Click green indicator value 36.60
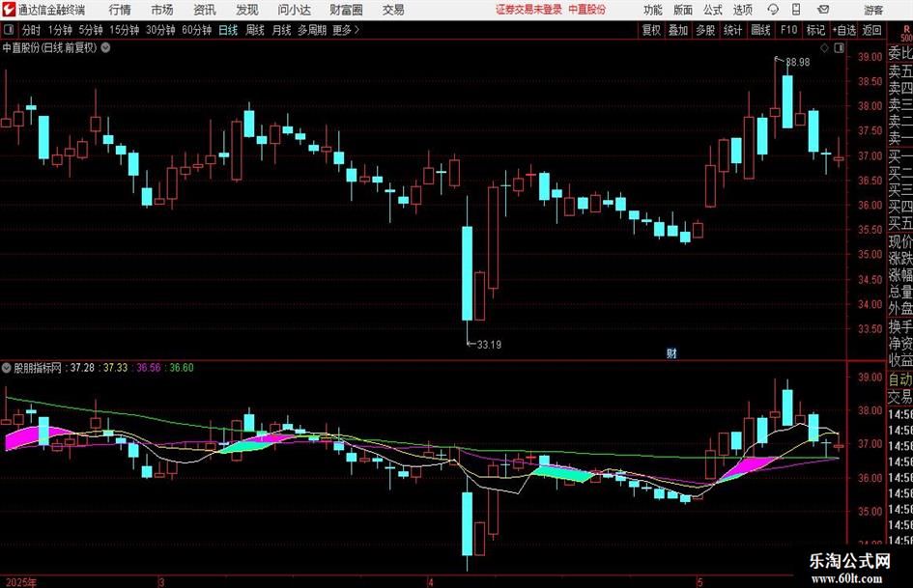Image resolution: width=913 pixels, height=588 pixels. click(x=182, y=367)
